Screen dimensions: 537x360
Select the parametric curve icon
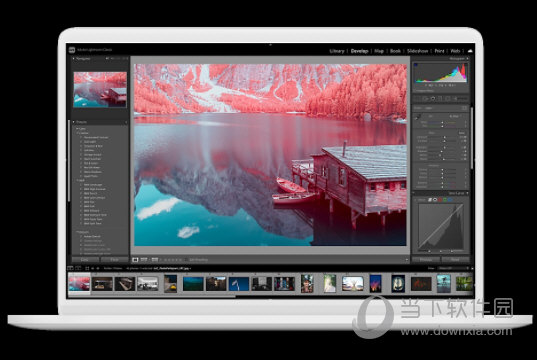click(430, 200)
